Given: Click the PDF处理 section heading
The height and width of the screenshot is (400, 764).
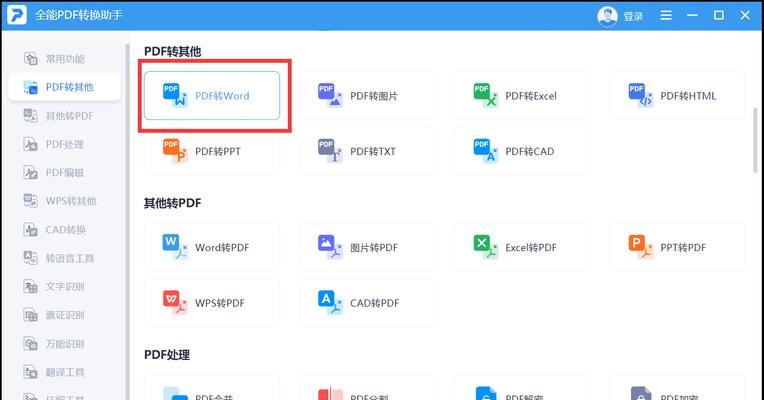Looking at the screenshot, I should [x=167, y=355].
